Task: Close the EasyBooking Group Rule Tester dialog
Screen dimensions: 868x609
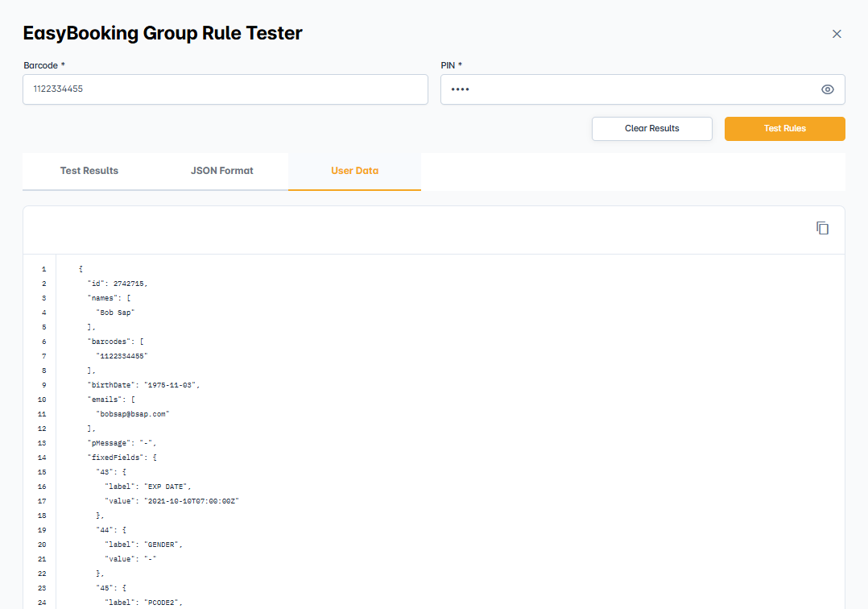Action: coord(837,34)
